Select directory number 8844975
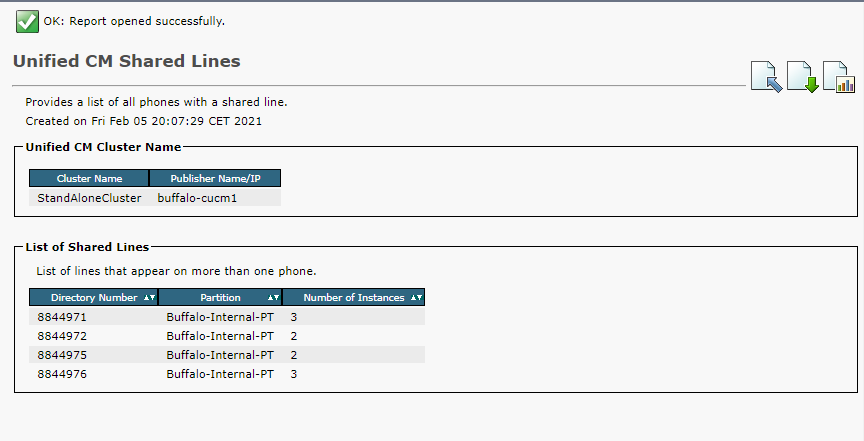The image size is (864, 441). point(62,355)
